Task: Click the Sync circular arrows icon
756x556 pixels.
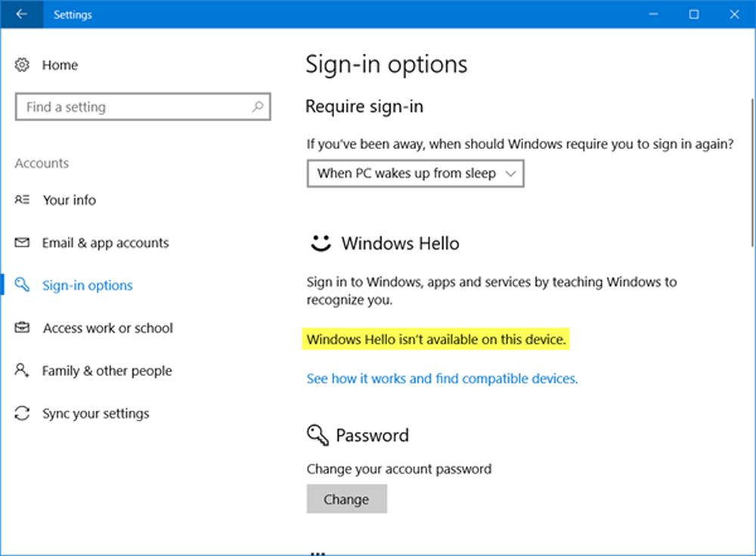Action: pyautogui.click(x=22, y=413)
